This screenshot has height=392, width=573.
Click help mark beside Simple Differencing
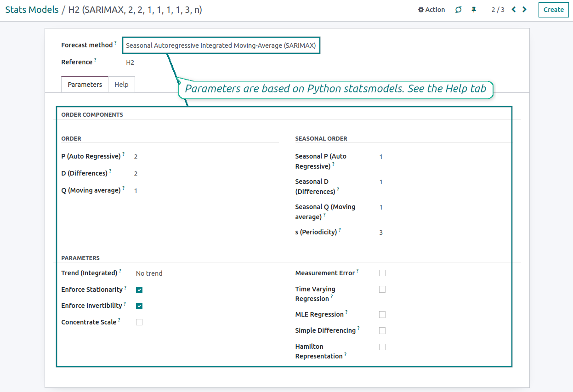[358, 328]
